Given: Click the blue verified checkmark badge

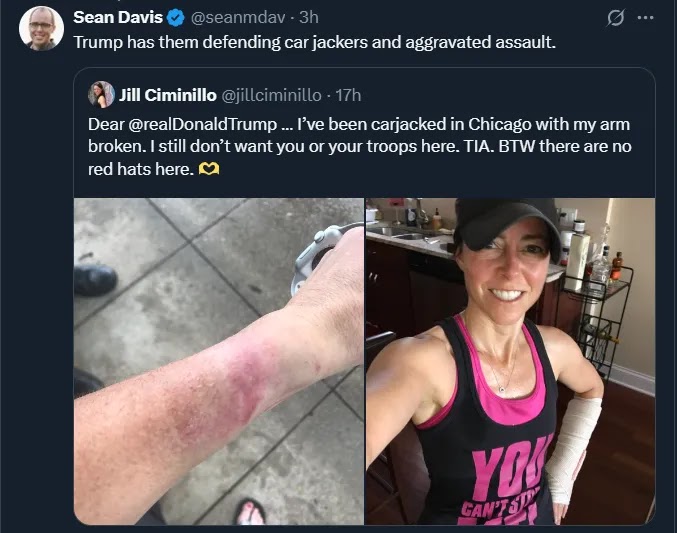Looking at the screenshot, I should pyautogui.click(x=176, y=18).
